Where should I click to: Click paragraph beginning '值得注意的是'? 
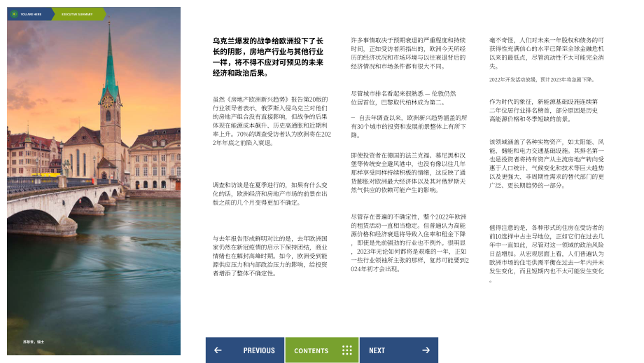pyautogui.click(x=547, y=254)
